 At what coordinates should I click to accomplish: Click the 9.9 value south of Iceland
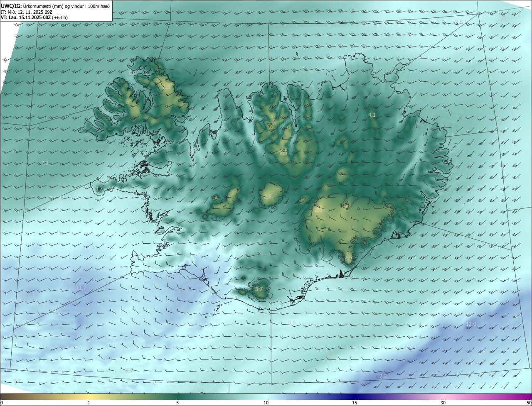point(292,323)
